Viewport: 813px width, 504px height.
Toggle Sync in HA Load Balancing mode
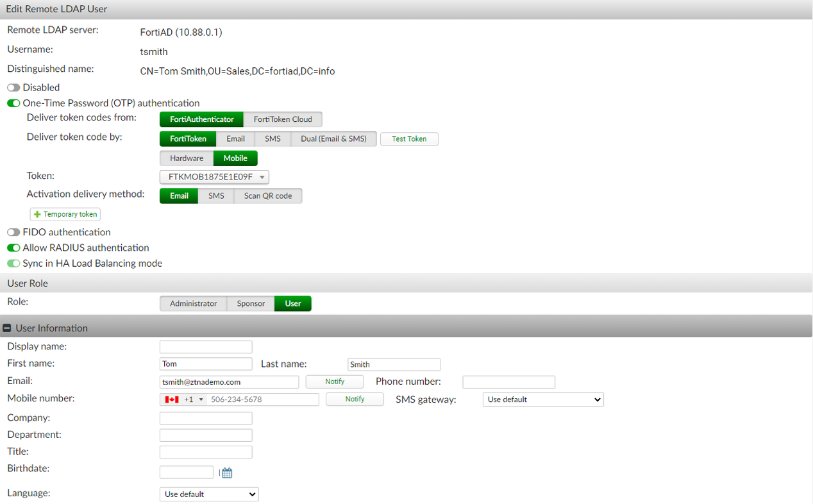click(x=13, y=263)
